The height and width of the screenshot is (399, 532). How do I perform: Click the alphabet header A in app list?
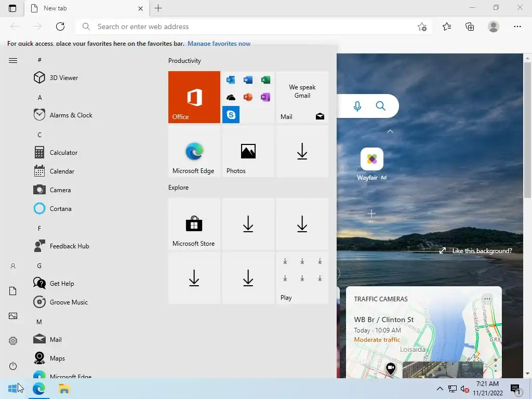(39, 97)
